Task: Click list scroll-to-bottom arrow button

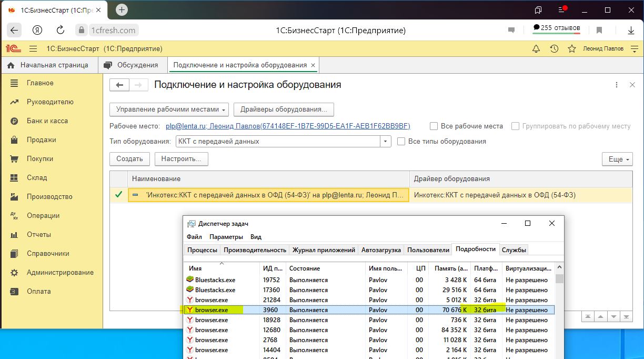Action: point(626,316)
